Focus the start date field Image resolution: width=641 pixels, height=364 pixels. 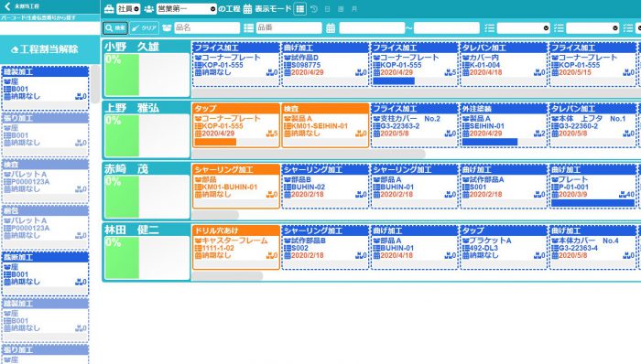tap(372, 27)
